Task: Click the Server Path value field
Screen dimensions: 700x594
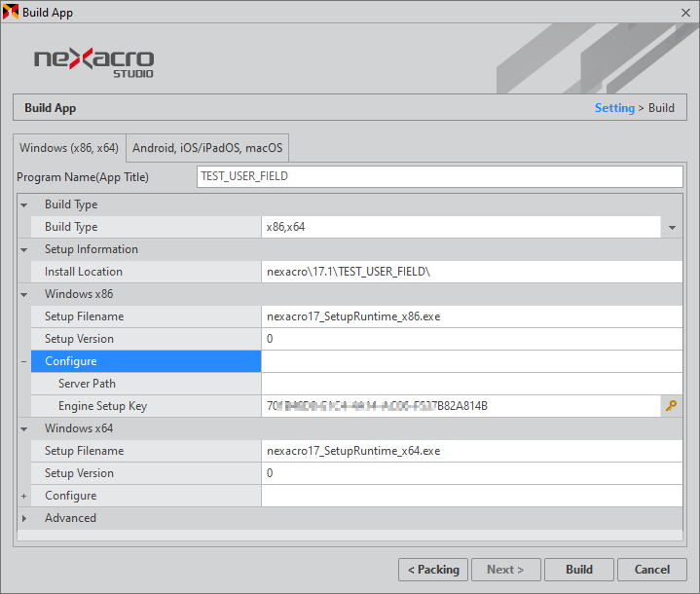Action: pos(471,384)
